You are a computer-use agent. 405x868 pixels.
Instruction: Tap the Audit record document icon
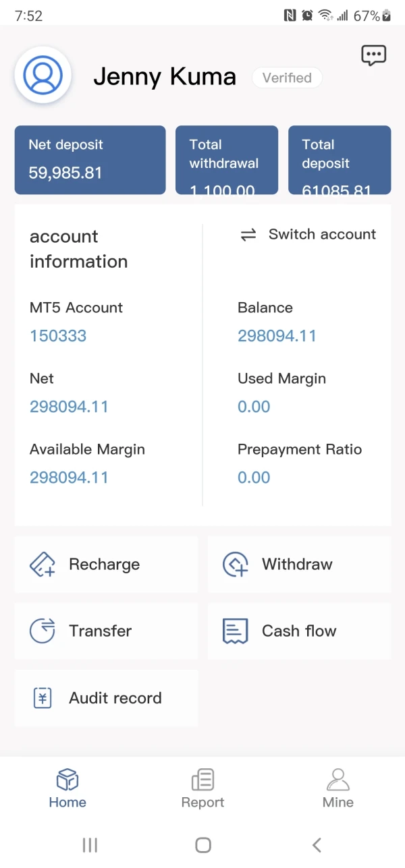coord(43,698)
